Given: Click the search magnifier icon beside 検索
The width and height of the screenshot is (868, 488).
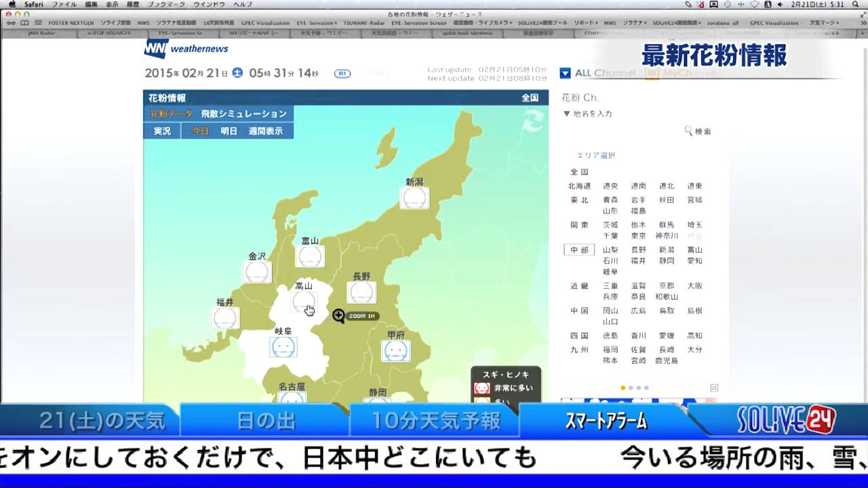Looking at the screenshot, I should pyautogui.click(x=688, y=131).
